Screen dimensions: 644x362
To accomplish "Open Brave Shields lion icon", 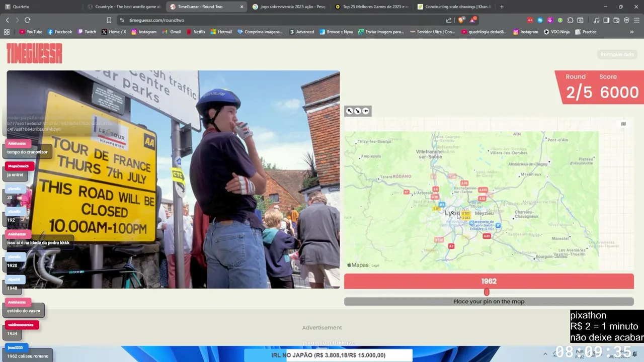I will point(461,20).
